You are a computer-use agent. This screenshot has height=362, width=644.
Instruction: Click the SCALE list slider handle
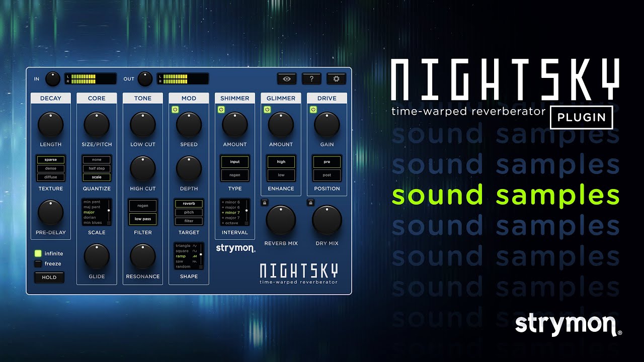click(x=109, y=210)
